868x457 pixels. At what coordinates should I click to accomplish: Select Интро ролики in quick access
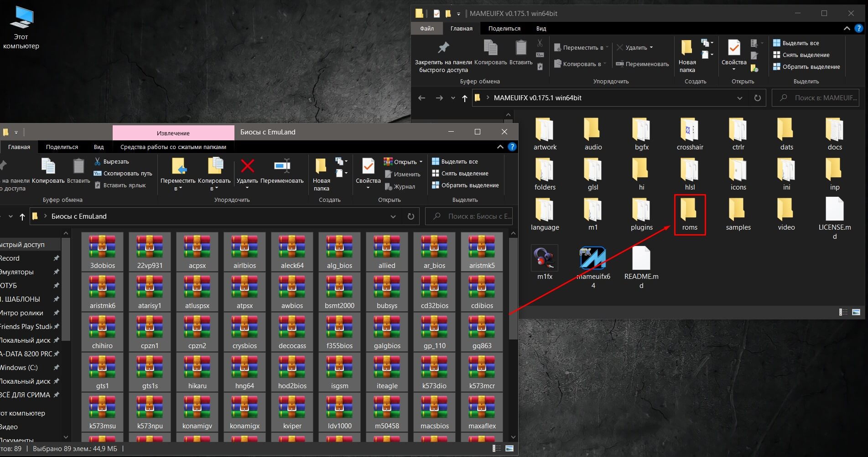(x=22, y=313)
